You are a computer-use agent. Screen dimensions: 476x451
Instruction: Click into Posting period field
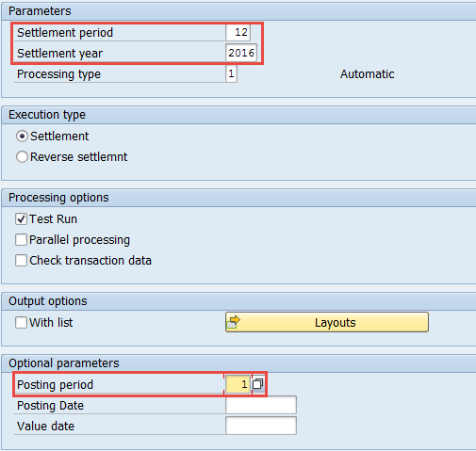[238, 384]
